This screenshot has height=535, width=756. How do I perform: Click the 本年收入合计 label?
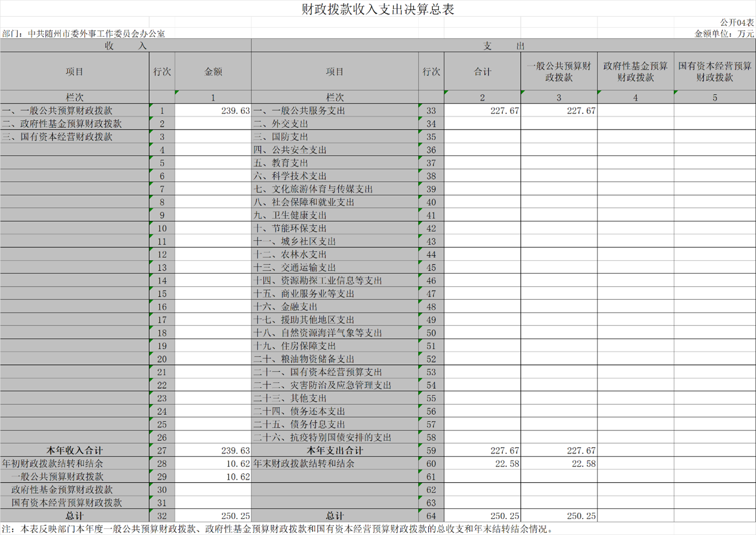click(75, 450)
